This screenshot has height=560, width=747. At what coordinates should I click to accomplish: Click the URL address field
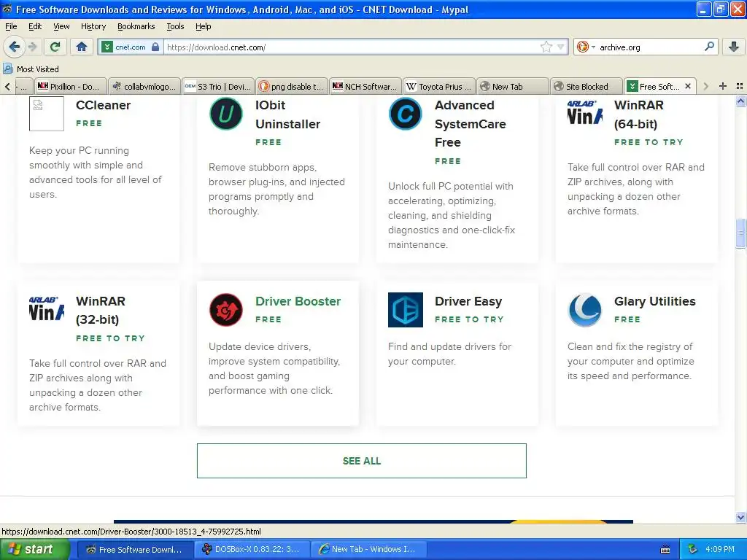(352, 47)
